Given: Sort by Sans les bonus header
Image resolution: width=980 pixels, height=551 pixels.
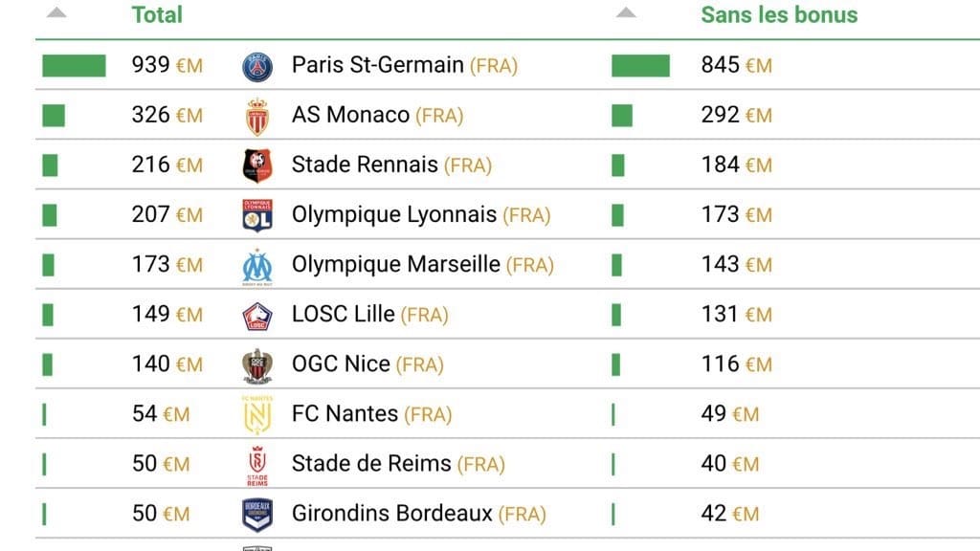Looking at the screenshot, I should point(779,14).
